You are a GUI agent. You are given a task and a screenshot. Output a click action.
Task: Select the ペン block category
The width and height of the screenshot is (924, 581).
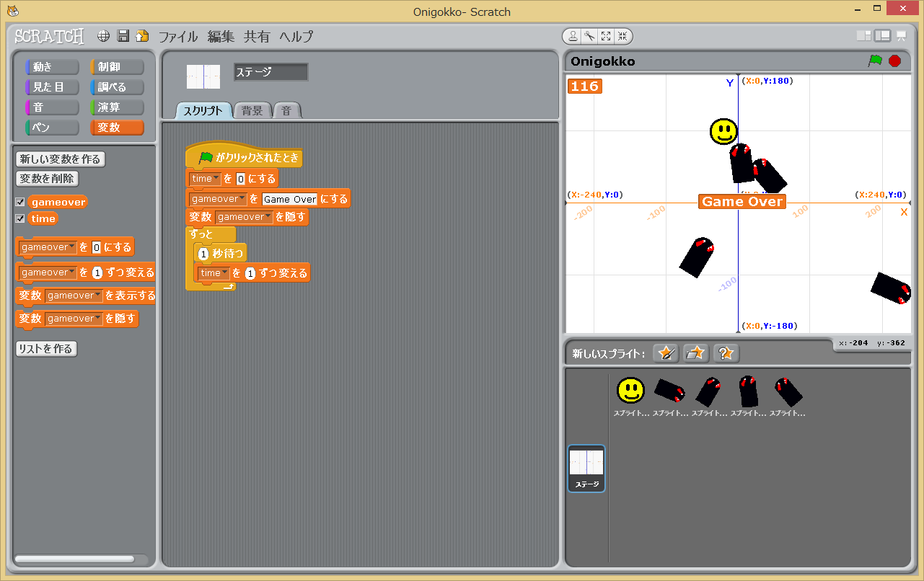click(52, 128)
